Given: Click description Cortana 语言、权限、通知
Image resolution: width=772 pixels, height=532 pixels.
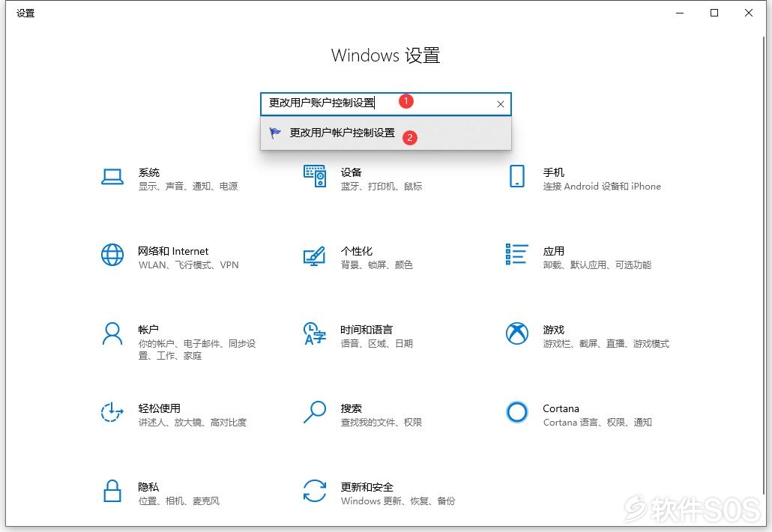Looking at the screenshot, I should point(597,423).
